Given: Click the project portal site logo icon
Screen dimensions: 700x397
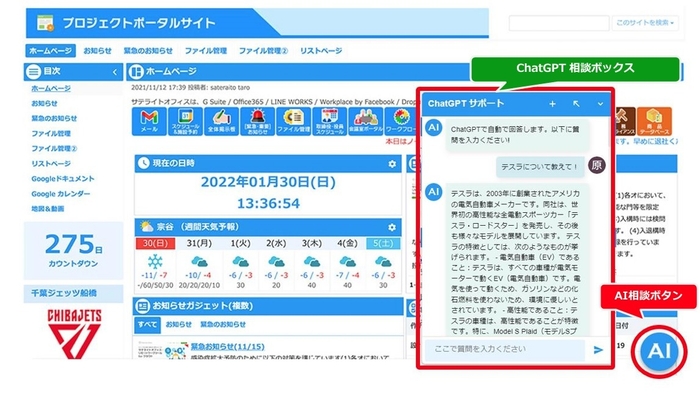Looking at the screenshot, I should coord(45,23).
